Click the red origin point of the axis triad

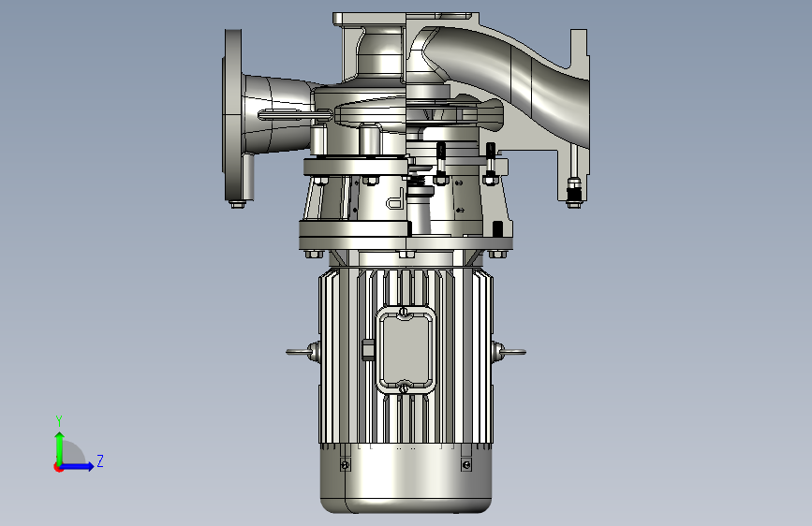pos(58,467)
